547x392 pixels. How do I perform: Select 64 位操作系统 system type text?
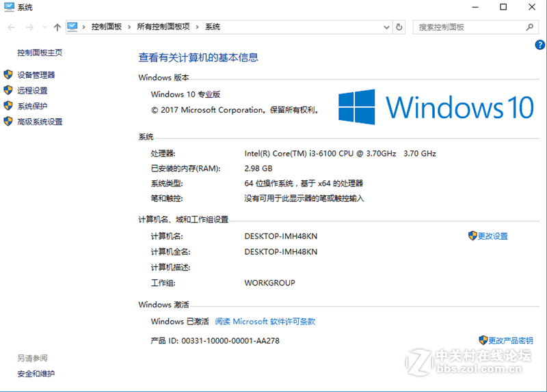coord(268,184)
